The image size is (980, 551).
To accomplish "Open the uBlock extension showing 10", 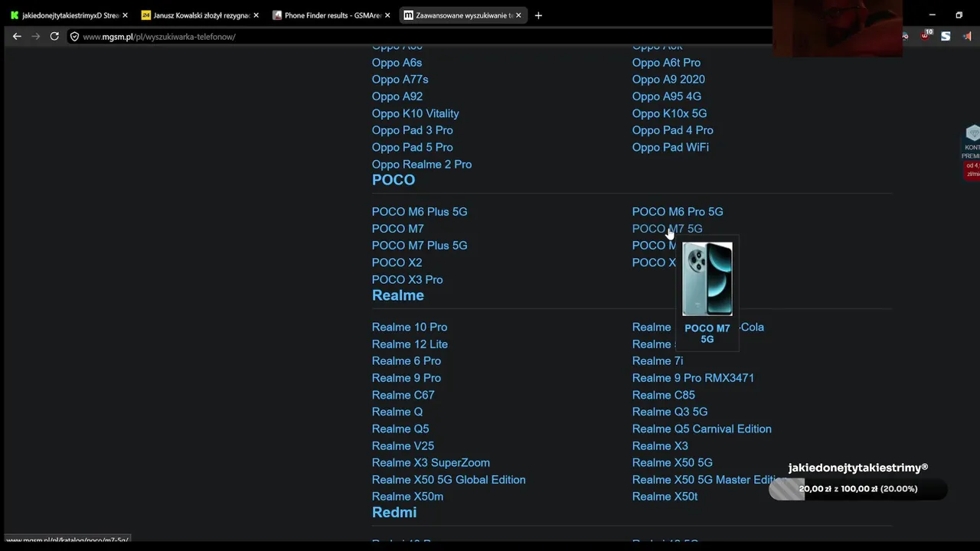I will pos(926,36).
